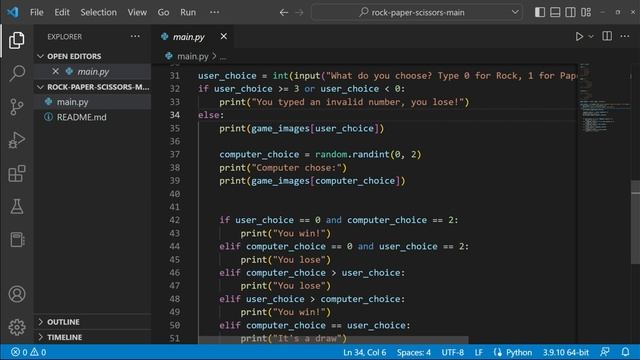Viewport: 640px width, 360px height.
Task: Click the VS Code logo icon
Action: (x=13, y=12)
